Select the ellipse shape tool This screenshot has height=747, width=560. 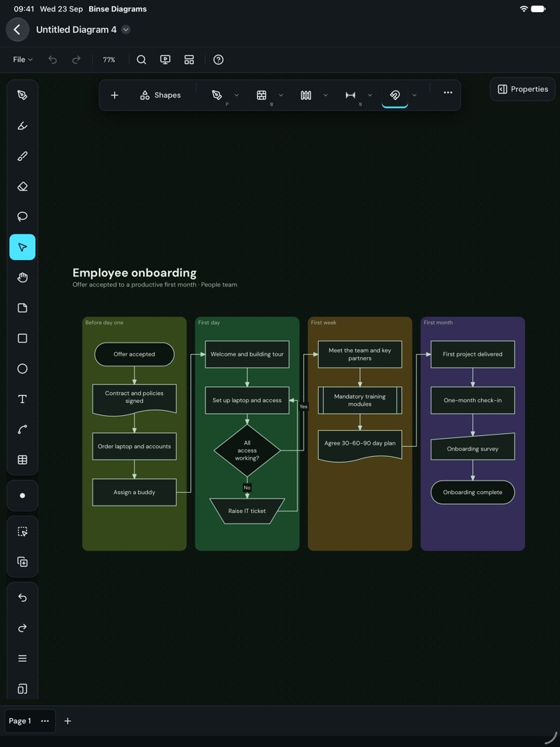click(22, 368)
